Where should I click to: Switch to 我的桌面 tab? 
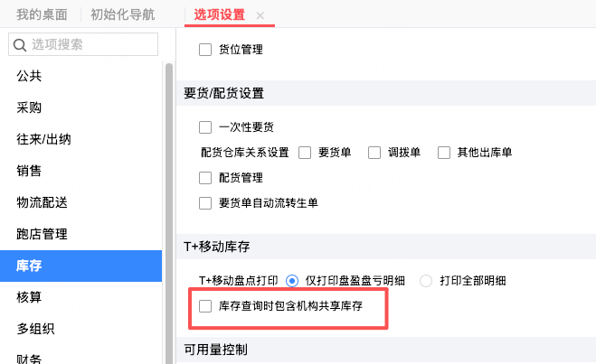(x=42, y=14)
